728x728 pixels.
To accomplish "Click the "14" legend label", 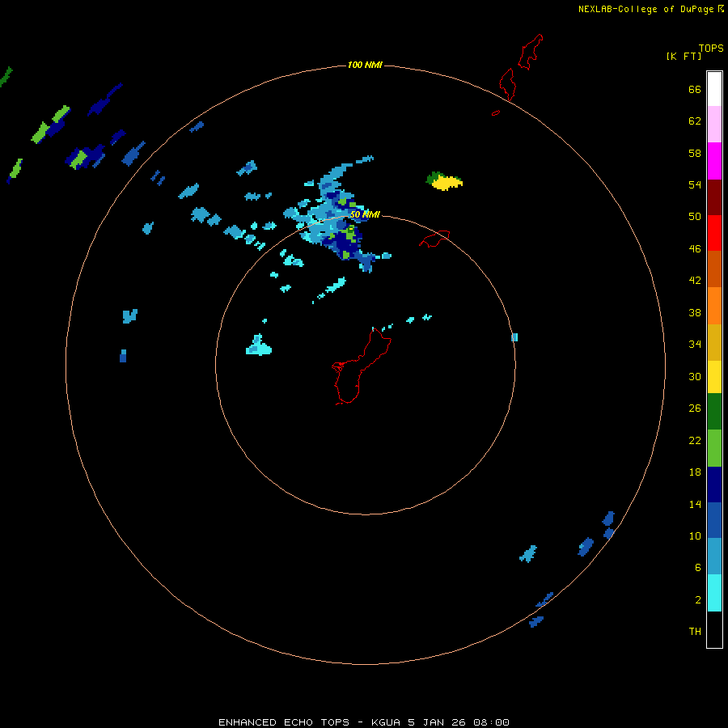I will click(x=695, y=504).
